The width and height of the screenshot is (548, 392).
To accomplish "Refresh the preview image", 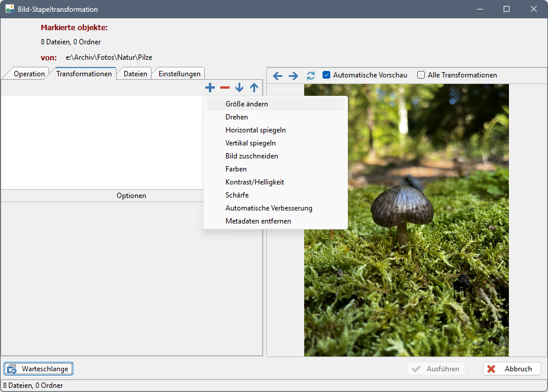I will tap(311, 76).
